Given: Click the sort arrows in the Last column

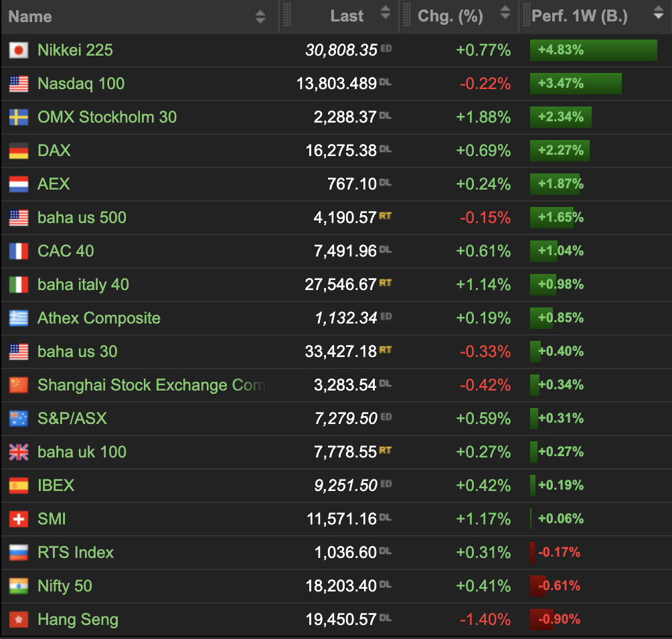Looking at the screenshot, I should 386,13.
